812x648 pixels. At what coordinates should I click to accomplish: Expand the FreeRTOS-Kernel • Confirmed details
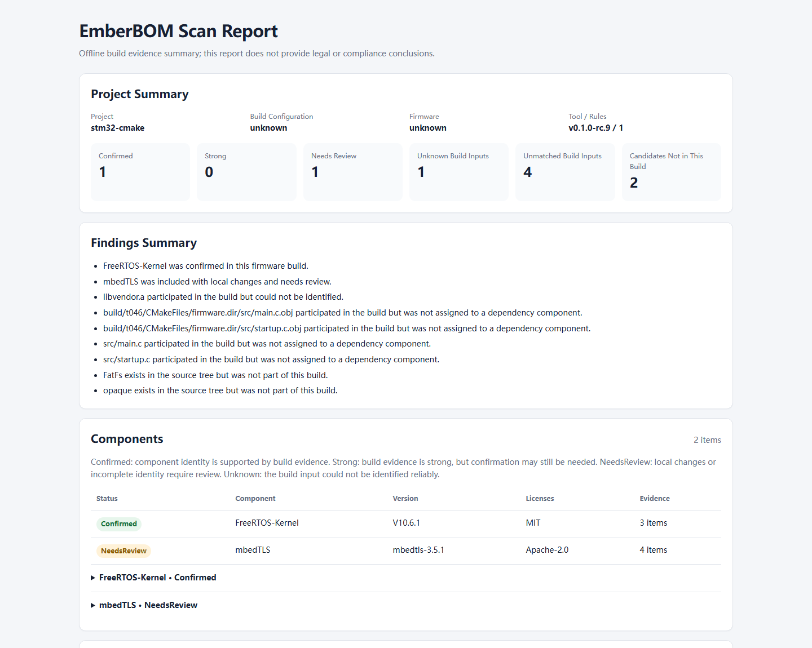tap(153, 578)
